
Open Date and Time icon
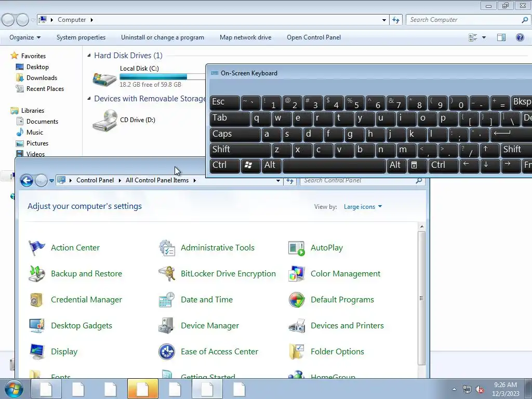pos(167,300)
